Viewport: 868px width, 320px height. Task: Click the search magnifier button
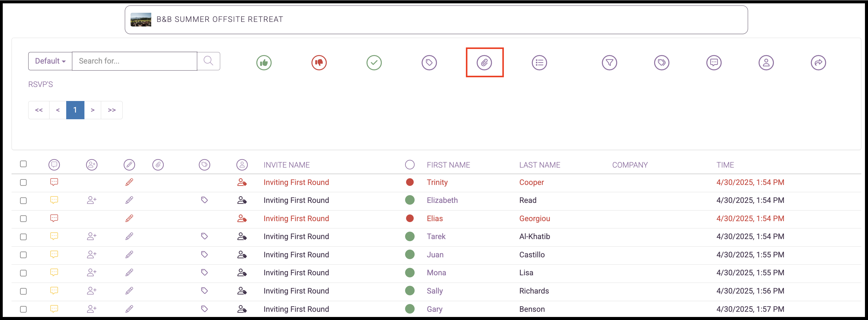pyautogui.click(x=209, y=61)
